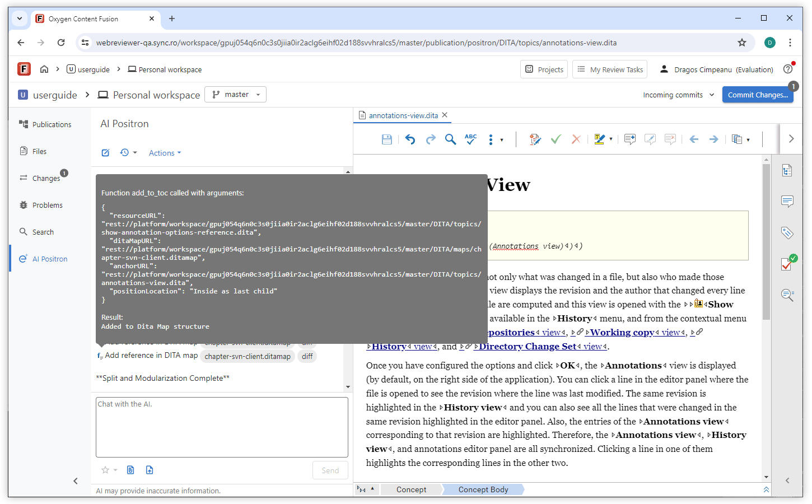
Task: Click the remove comment icon
Action: (x=670, y=139)
